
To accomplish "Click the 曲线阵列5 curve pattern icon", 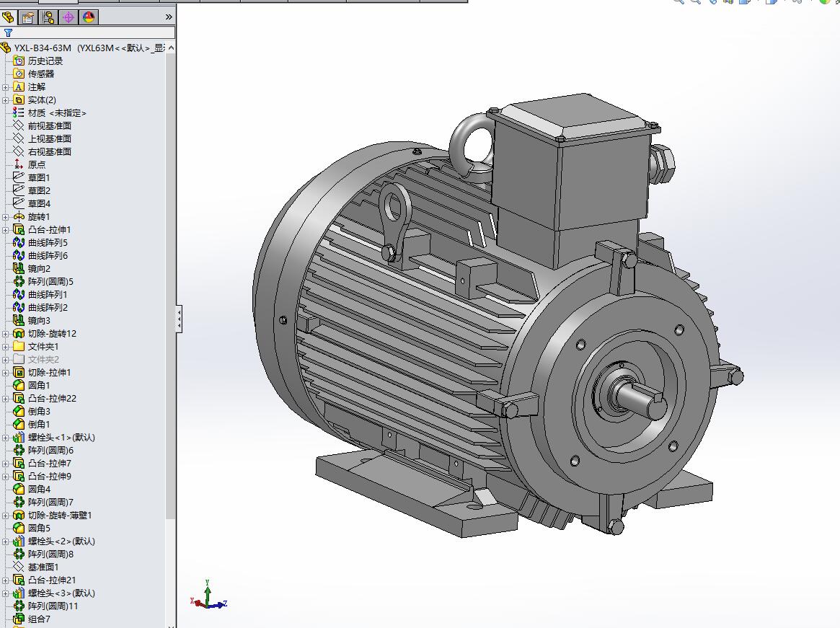I will tap(19, 242).
